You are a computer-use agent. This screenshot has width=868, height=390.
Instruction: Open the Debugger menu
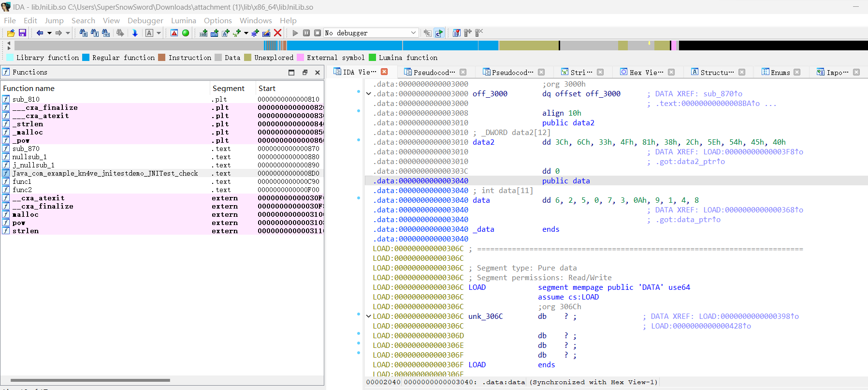145,20
